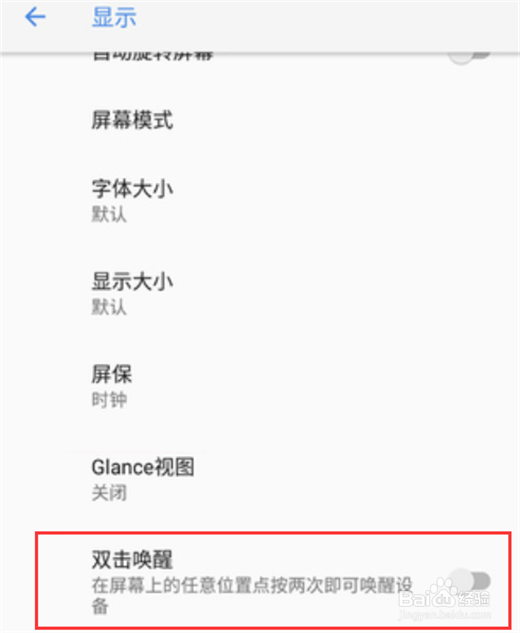Tap 默认 value under 字体大小
Image resolution: width=520 pixels, height=633 pixels.
point(109,214)
